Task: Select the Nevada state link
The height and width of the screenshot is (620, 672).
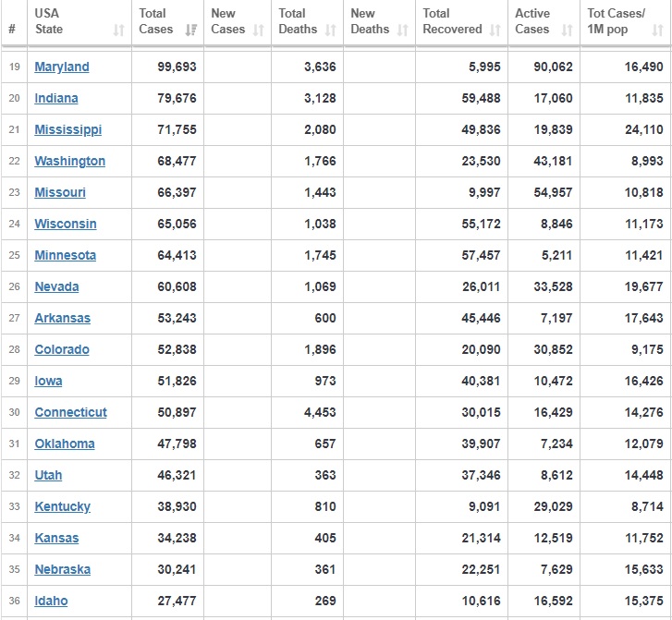Action: [56, 286]
